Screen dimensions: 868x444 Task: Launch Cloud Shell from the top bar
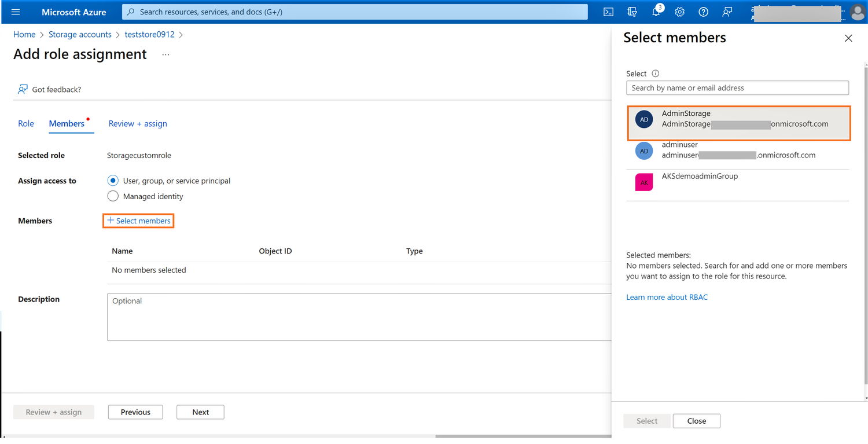pyautogui.click(x=608, y=12)
